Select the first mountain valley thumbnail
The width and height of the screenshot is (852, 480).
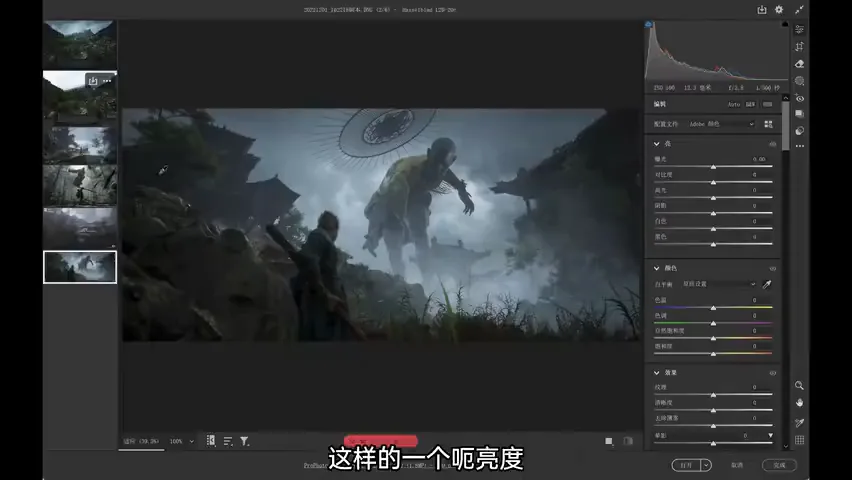pyautogui.click(x=80, y=43)
